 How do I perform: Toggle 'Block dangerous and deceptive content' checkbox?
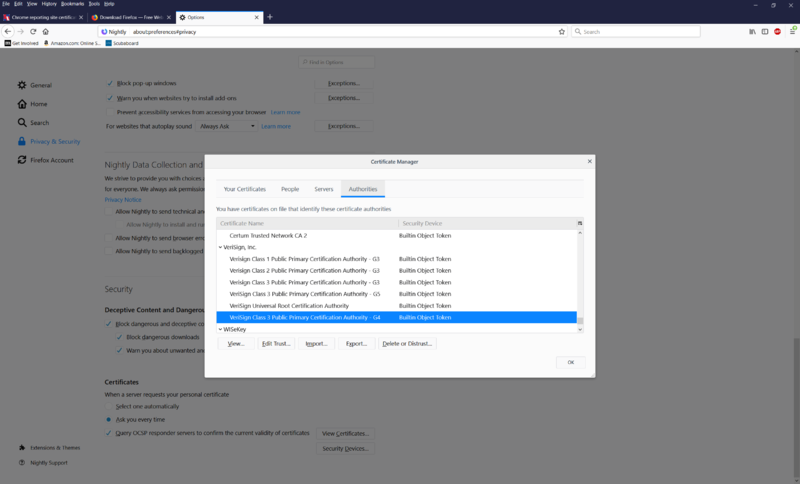(x=110, y=324)
